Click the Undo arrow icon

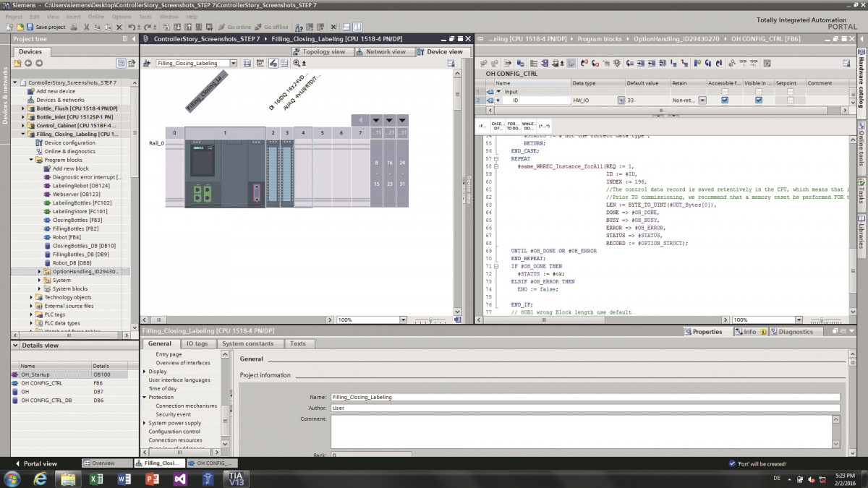coord(131,27)
